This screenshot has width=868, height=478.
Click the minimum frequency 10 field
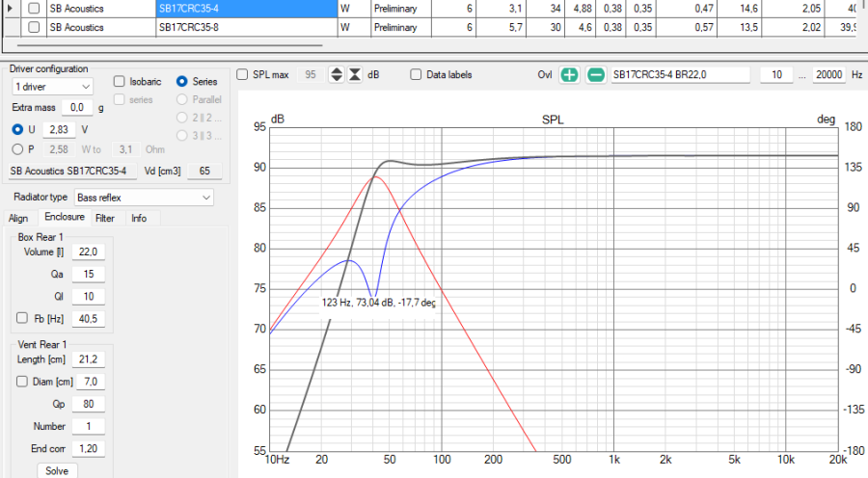pyautogui.click(x=776, y=75)
